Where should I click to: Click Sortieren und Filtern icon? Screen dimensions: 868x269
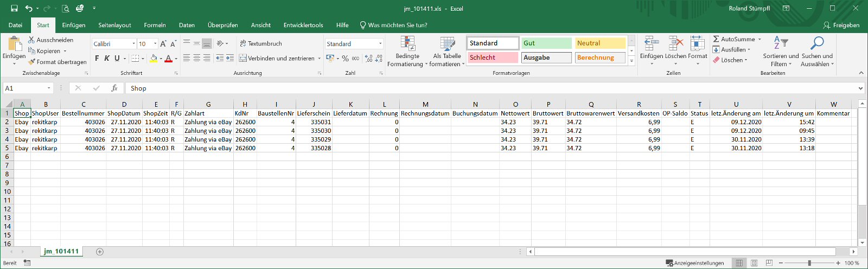click(781, 43)
